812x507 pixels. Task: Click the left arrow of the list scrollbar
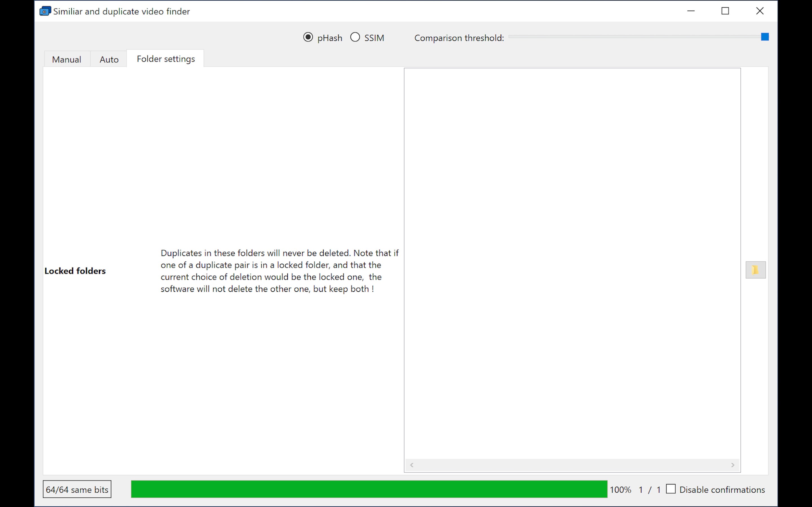[412, 465]
